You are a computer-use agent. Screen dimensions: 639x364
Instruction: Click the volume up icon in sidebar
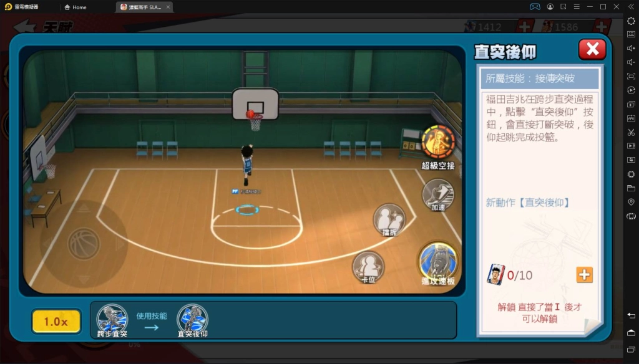[x=631, y=49]
